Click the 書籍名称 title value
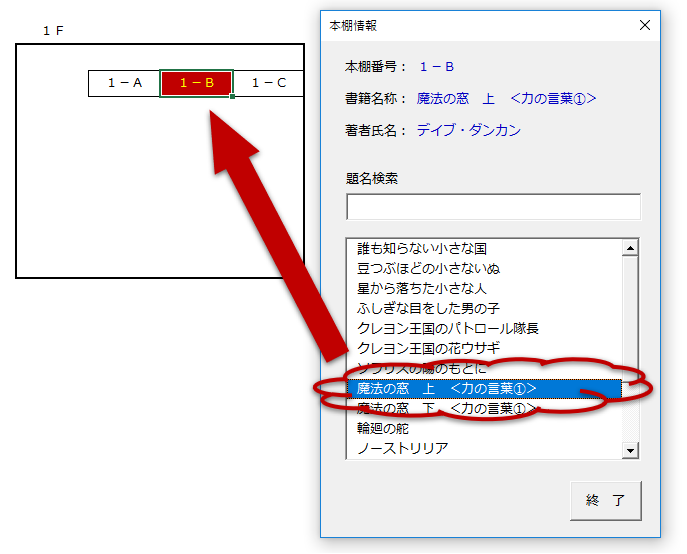This screenshot has height=554, width=687. (506, 98)
